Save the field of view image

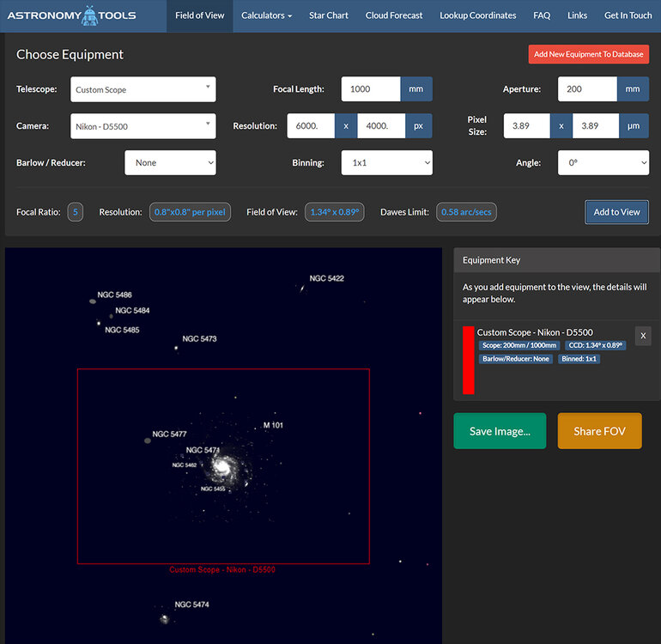500,431
